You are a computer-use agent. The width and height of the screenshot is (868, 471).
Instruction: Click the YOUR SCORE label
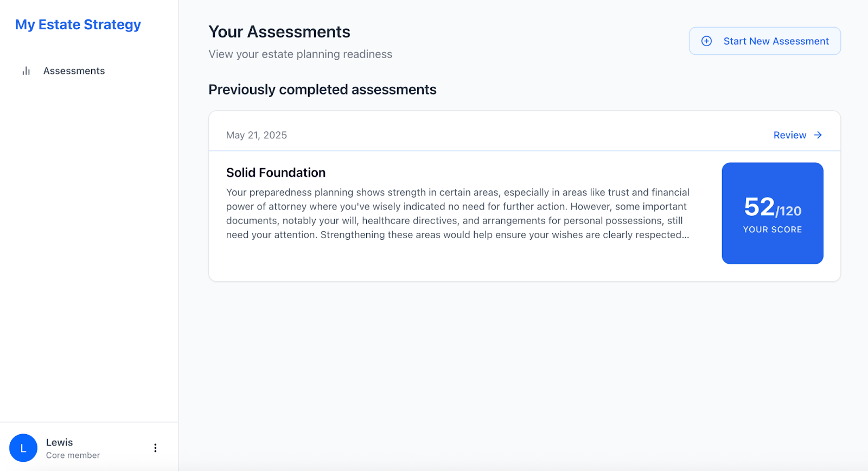click(x=773, y=230)
